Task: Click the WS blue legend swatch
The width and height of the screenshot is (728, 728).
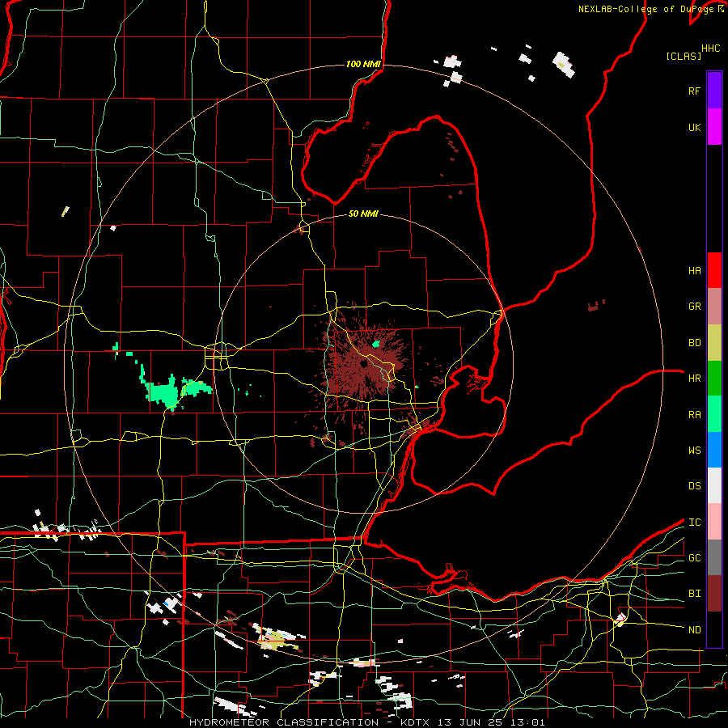Action: 714,450
